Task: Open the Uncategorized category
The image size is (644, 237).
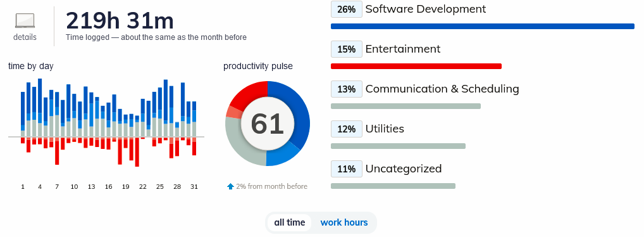Action: click(x=404, y=169)
